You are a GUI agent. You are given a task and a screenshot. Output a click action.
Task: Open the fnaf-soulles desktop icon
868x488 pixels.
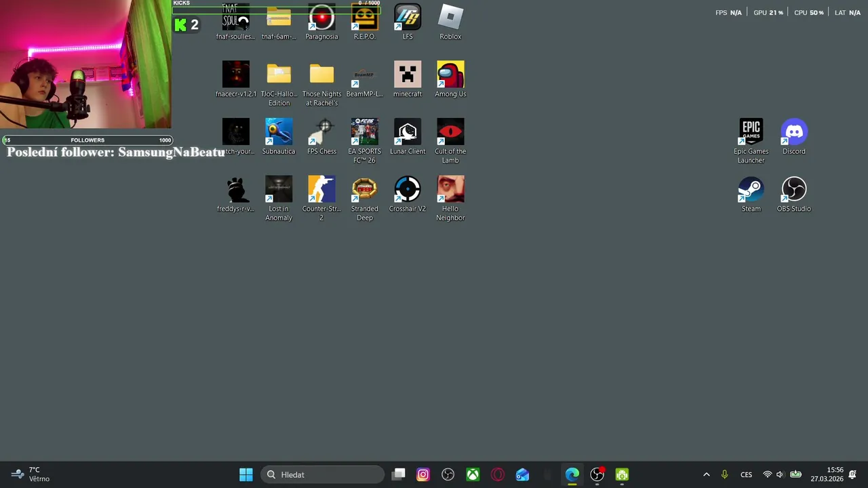point(235,22)
